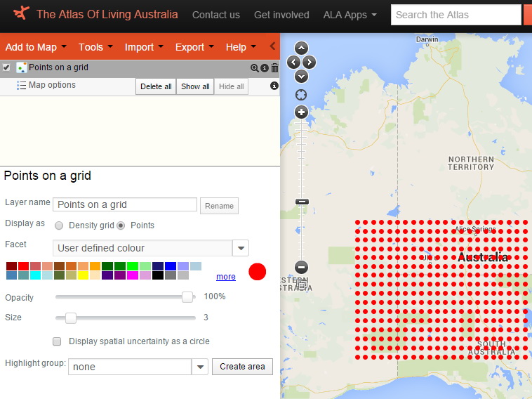Screen dimensions: 532x399
Task: Focus the Search the Atlas field
Action: (x=455, y=15)
